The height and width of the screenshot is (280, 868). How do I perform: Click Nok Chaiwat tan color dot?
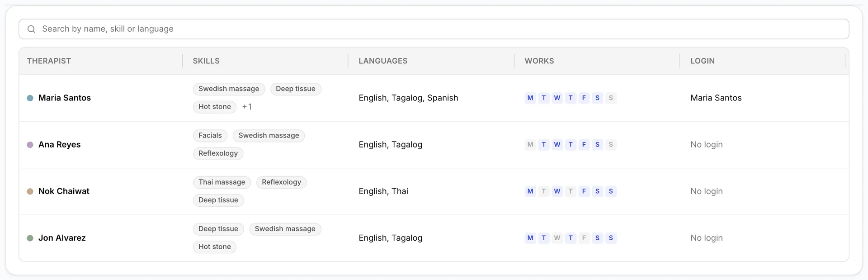pyautogui.click(x=30, y=191)
